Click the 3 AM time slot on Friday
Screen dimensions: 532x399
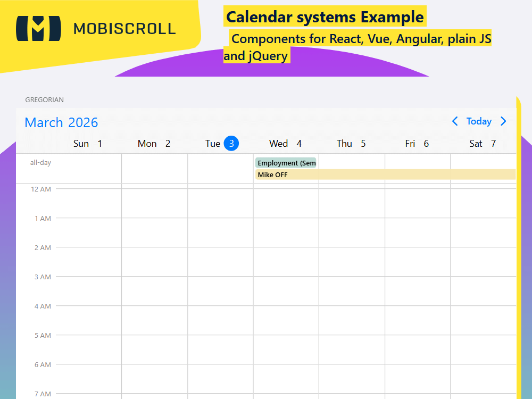[417, 290]
